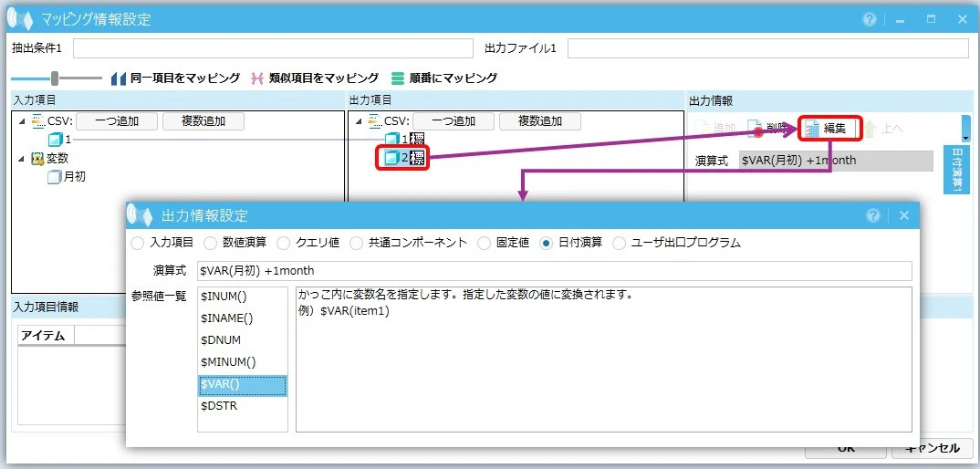The height and width of the screenshot is (469, 980).
Task: Select output item 2 in 出力項目 tree
Action: click(404, 158)
